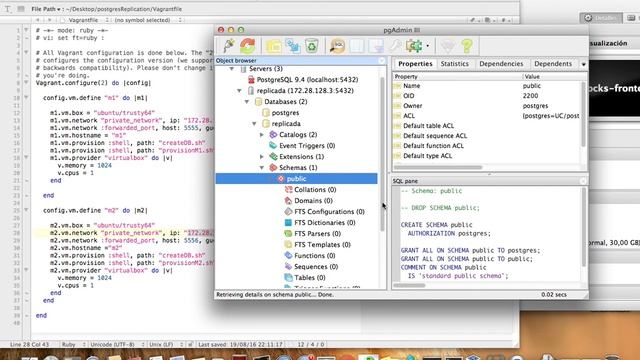Screen dimensions: 640x360
Task: Switch to the Statistics tab
Action: (454, 64)
